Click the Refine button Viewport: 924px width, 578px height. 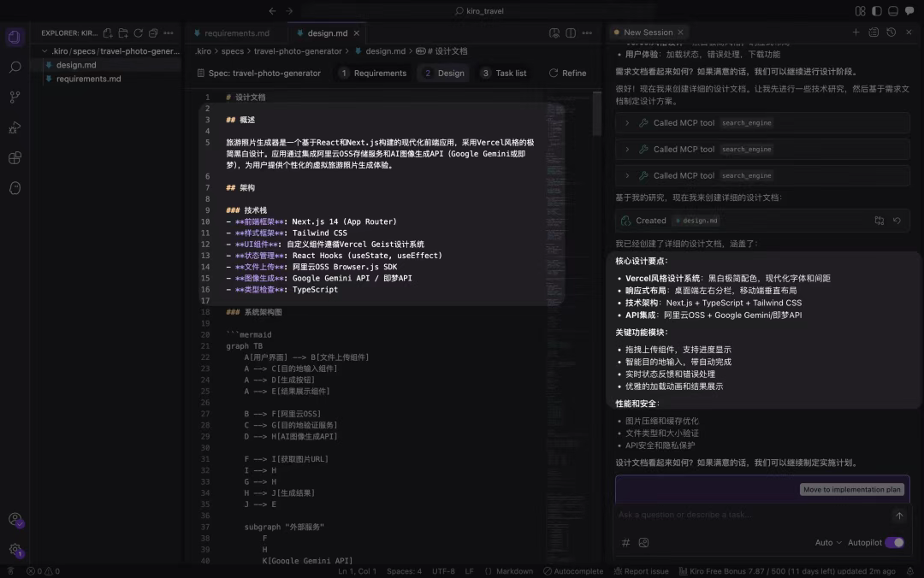coord(567,73)
